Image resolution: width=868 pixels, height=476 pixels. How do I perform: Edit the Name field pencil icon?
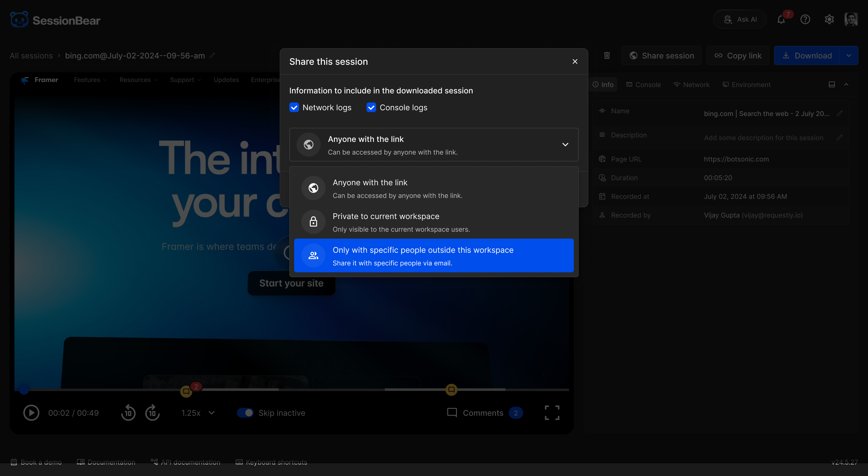[x=840, y=114]
